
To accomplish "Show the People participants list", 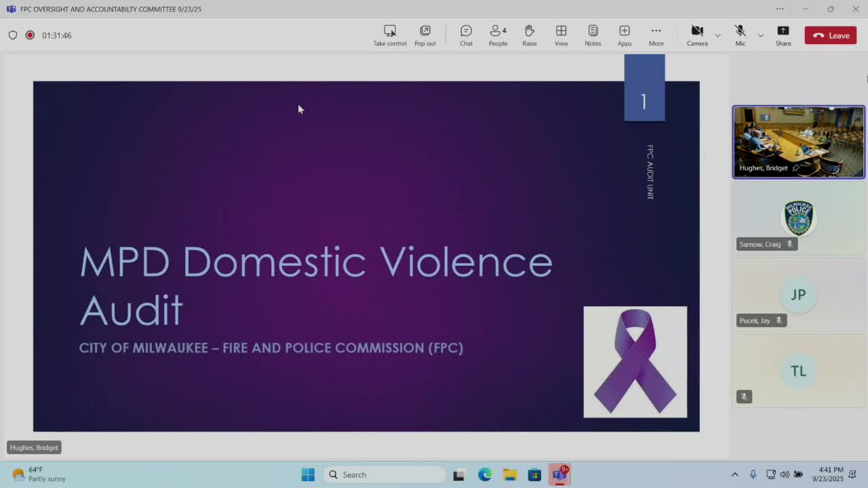I will (498, 35).
